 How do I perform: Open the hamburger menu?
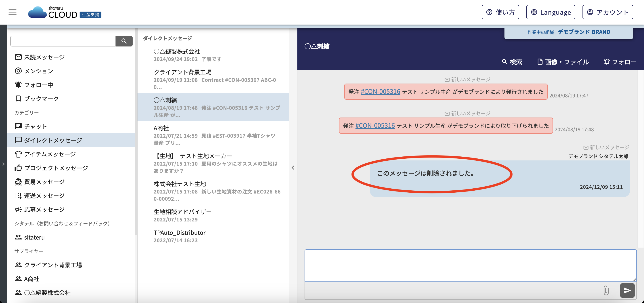(13, 12)
